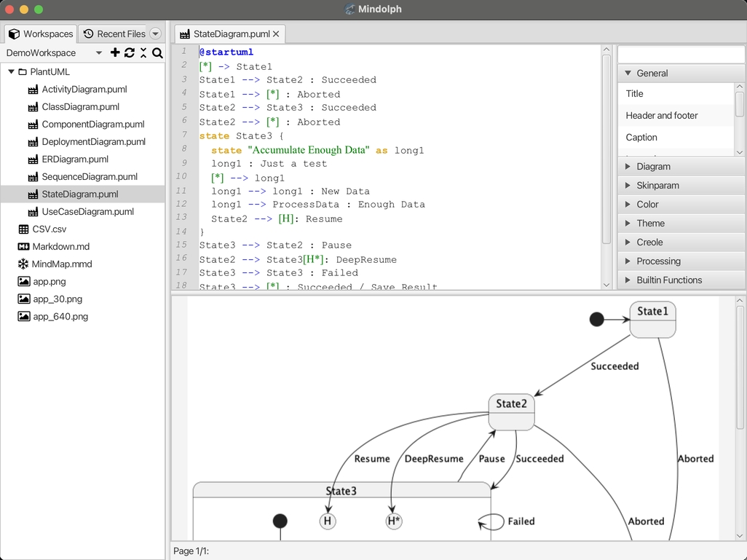Expand the Builtin Functions section
Viewport: 747px width, 560px height.
[628, 280]
